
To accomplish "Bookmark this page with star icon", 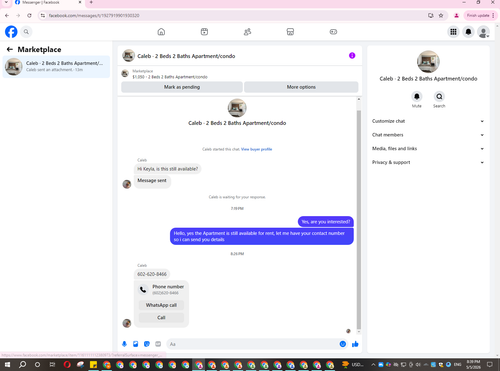I will coord(441,15).
